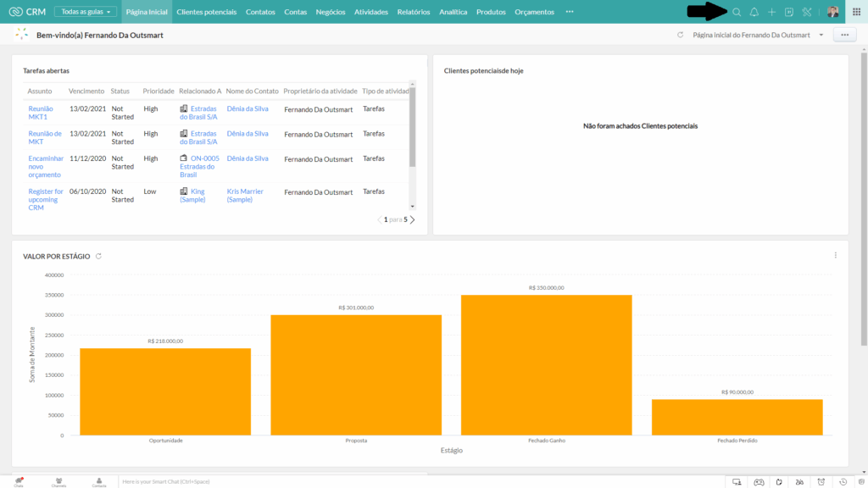Click the page vertical scrollbar thumb
The height and width of the screenshot is (488, 868).
864,200
